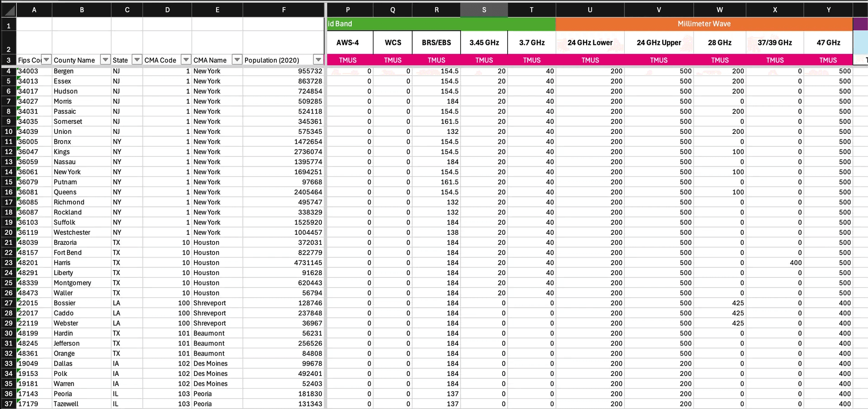Screen dimensions: 868x409
Task: Select the AWS-4 band header cell
Action: point(348,42)
